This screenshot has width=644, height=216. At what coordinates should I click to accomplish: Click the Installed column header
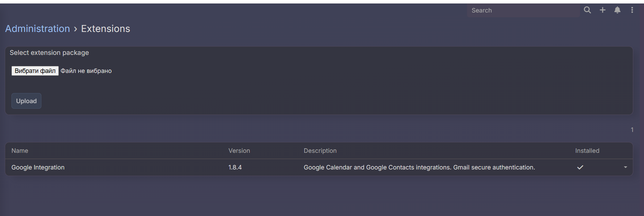(x=587, y=151)
